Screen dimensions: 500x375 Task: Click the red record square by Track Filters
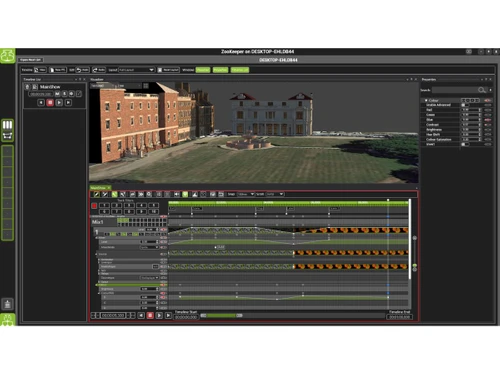[x=94, y=206]
